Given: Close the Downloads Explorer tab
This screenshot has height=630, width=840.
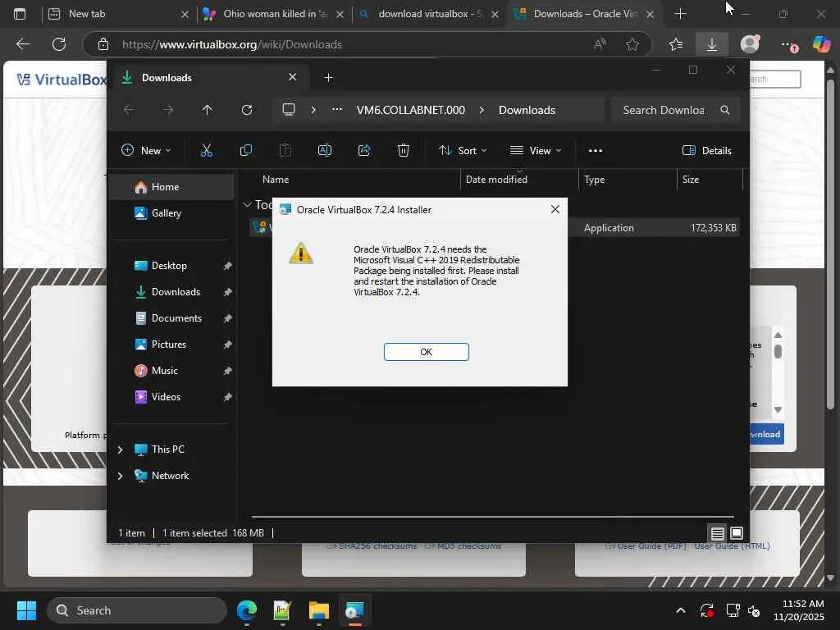Looking at the screenshot, I should tap(293, 77).
